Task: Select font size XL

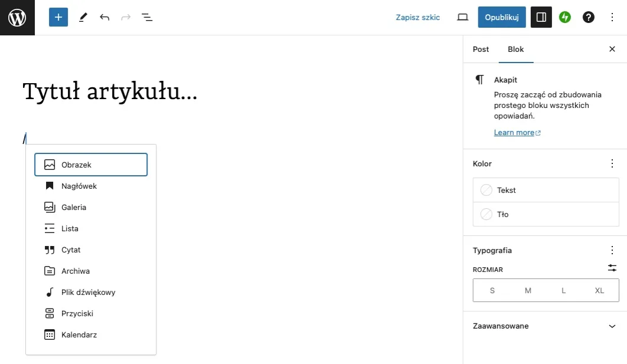Action: tap(599, 290)
